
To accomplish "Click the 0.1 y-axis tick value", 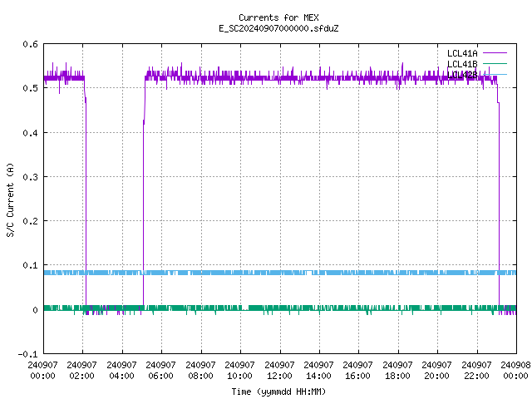I will [30, 265].
